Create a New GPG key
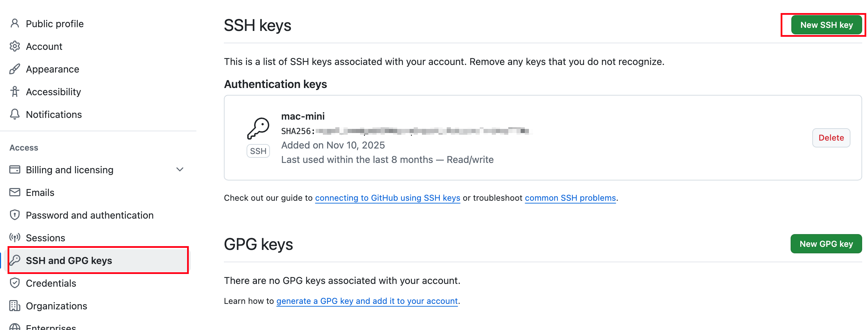Screen dimensions: 868x330 point(826,244)
